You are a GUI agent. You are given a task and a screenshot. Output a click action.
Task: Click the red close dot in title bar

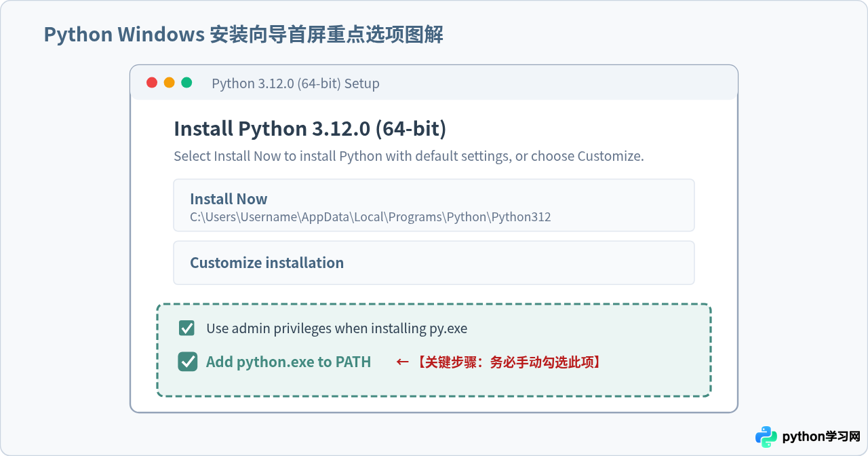click(152, 83)
